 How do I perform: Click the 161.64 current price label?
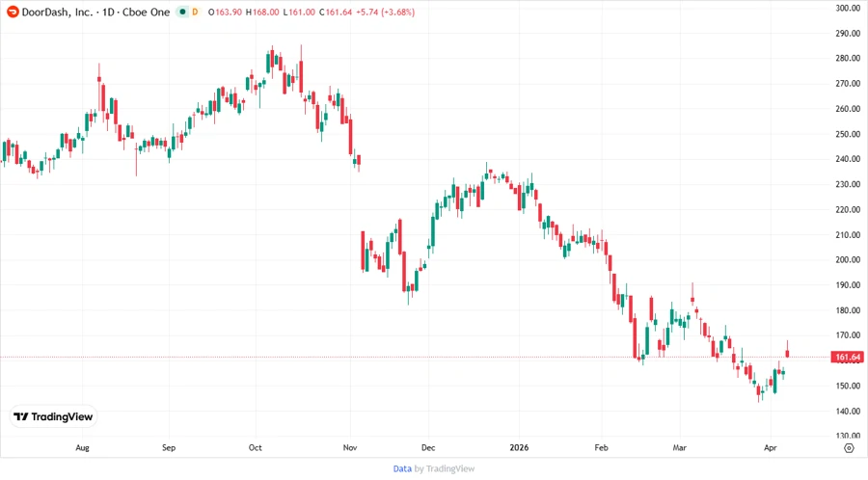click(848, 358)
